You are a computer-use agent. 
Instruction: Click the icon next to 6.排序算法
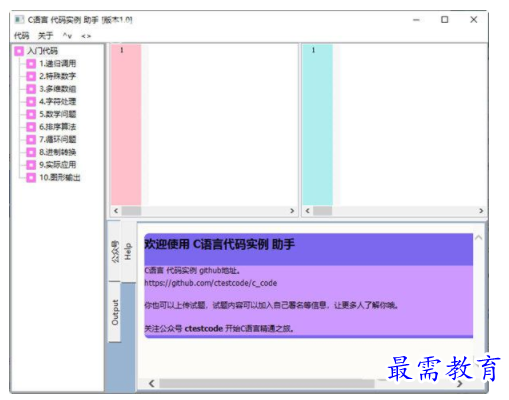tap(31, 127)
